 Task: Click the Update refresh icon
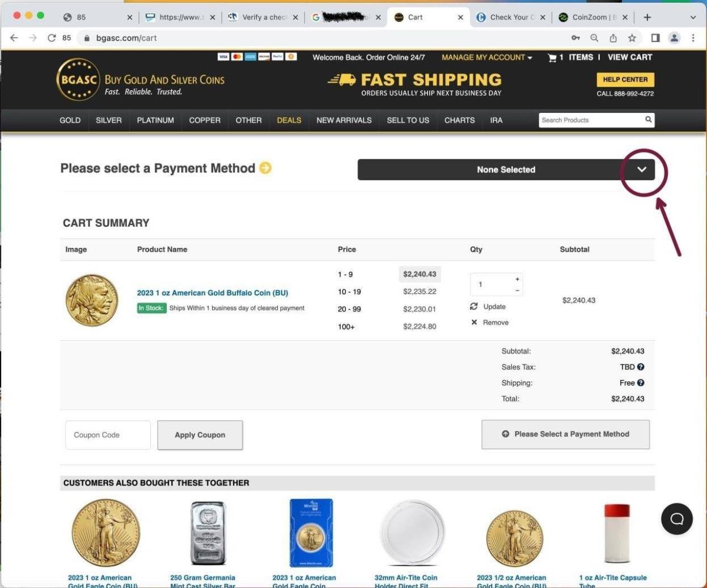(x=474, y=306)
